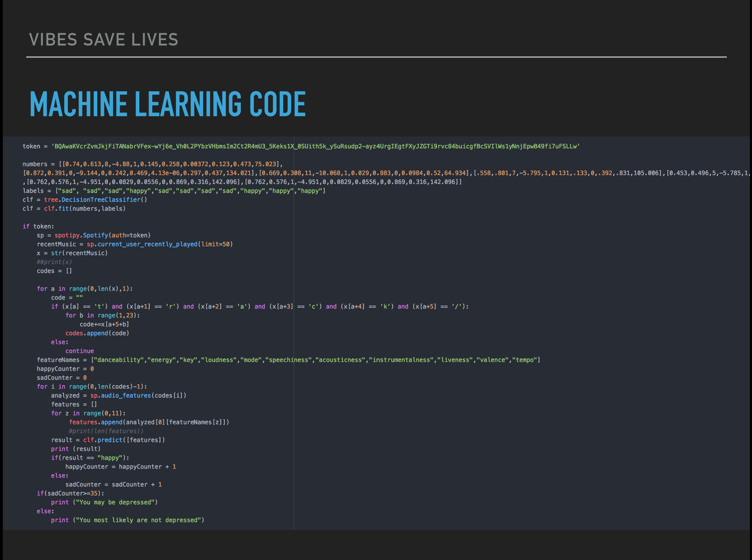
Task: Click the featureNames list definition
Action: 288,360
